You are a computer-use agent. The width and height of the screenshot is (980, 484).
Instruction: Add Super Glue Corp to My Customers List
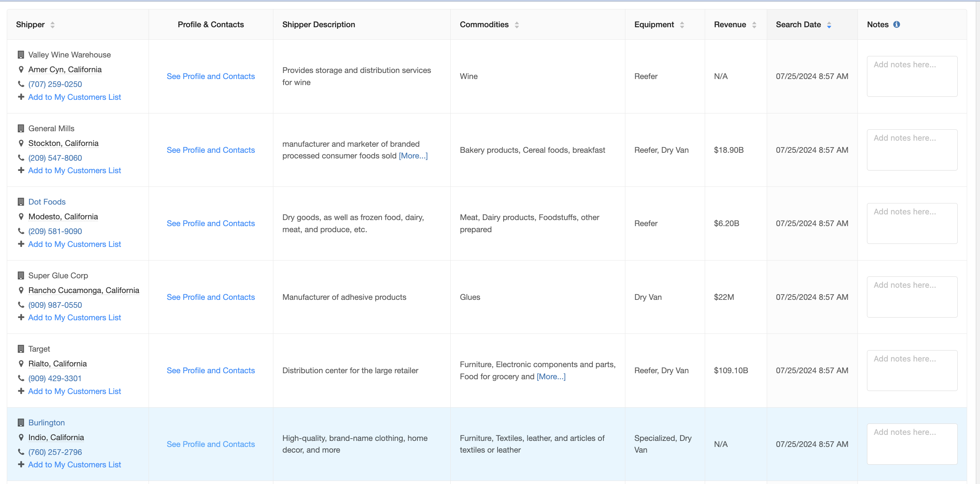click(74, 318)
